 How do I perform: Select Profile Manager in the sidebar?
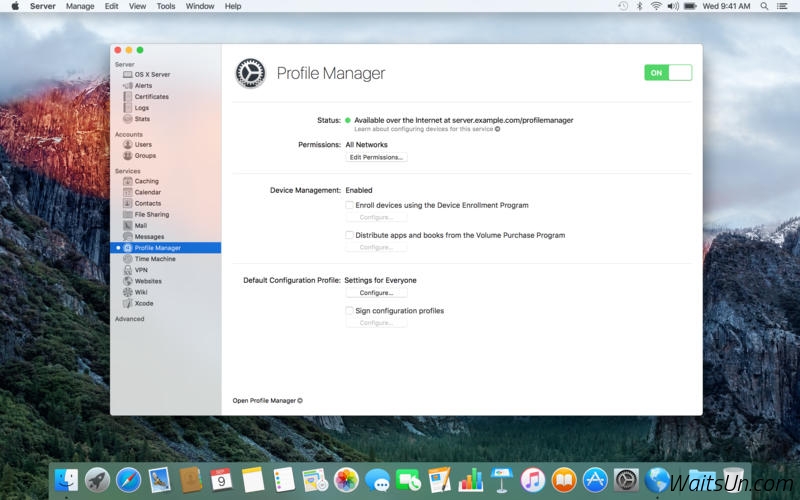click(x=166, y=248)
